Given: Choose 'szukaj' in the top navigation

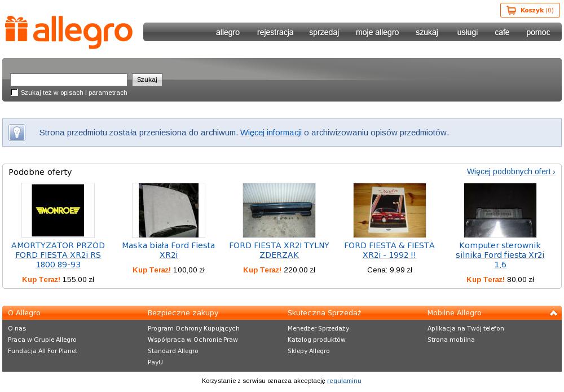Looking at the screenshot, I should pyautogui.click(x=427, y=32).
